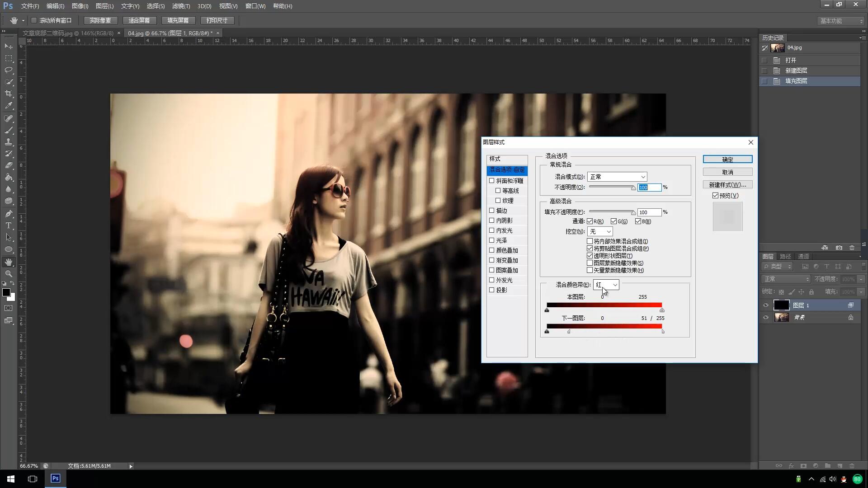Open the 图像(I) menu

point(80,6)
